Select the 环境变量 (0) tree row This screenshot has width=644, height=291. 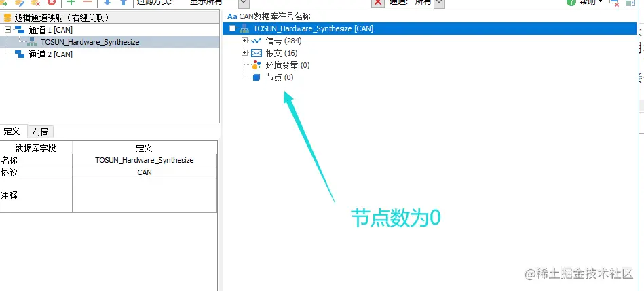[x=288, y=65]
